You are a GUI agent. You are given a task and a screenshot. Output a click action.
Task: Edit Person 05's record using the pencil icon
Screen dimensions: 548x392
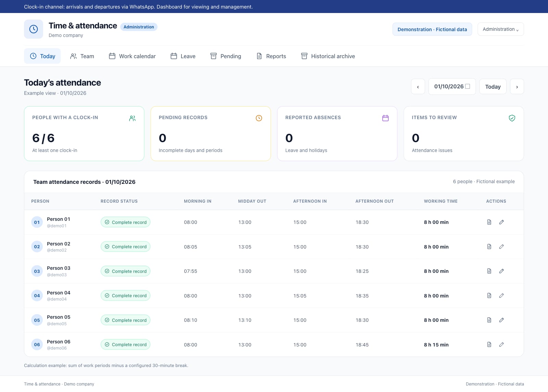tap(501, 320)
